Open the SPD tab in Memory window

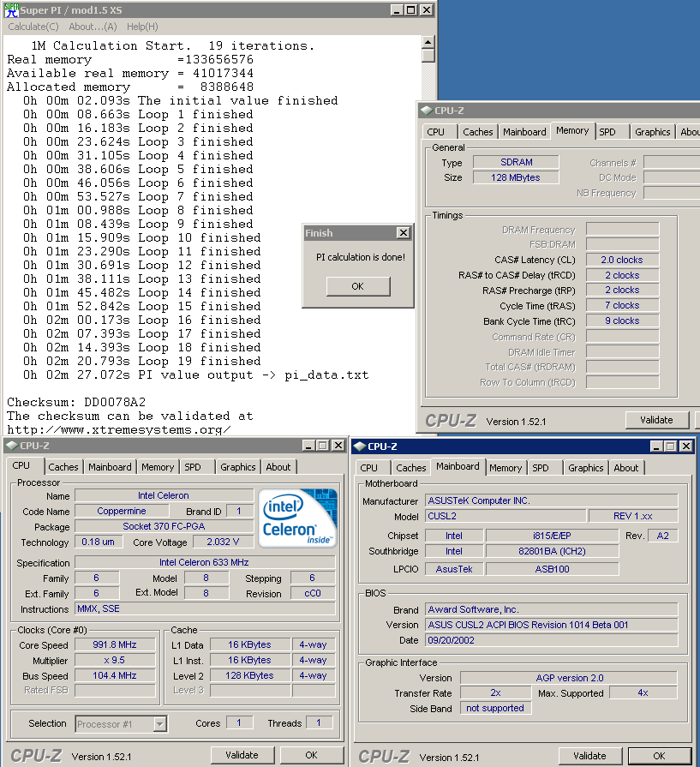coord(607,132)
